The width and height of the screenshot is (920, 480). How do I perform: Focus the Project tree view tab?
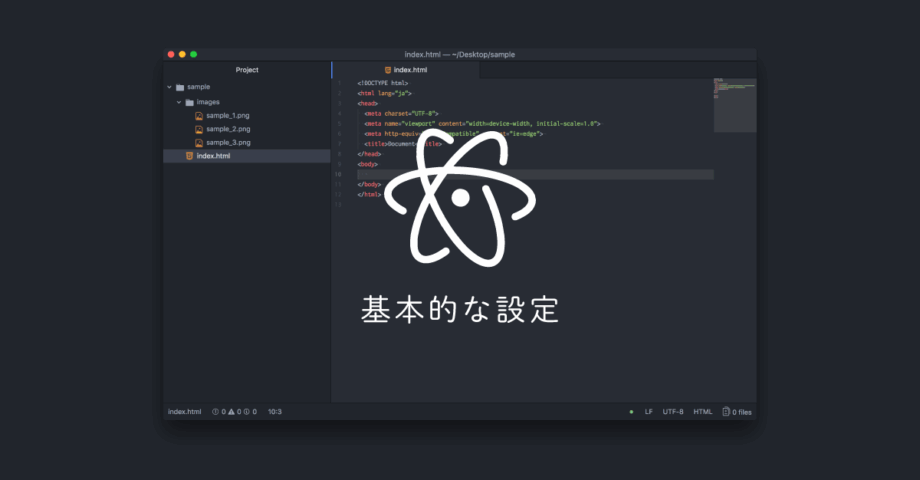(247, 70)
